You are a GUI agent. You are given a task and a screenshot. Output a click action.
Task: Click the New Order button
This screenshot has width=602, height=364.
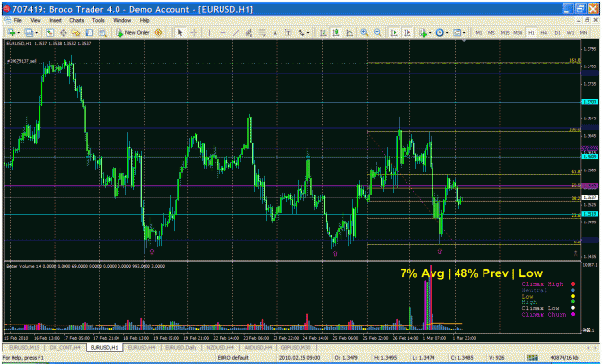pos(133,33)
